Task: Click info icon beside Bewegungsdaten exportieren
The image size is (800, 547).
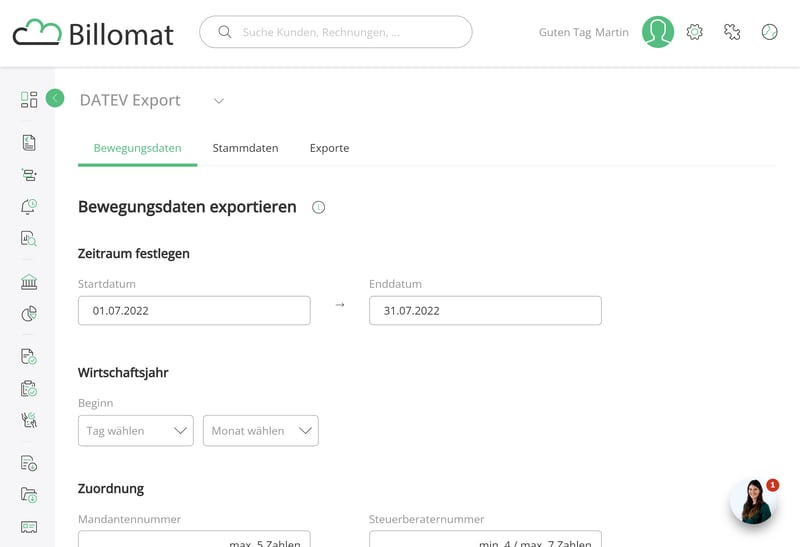Action: tap(318, 208)
